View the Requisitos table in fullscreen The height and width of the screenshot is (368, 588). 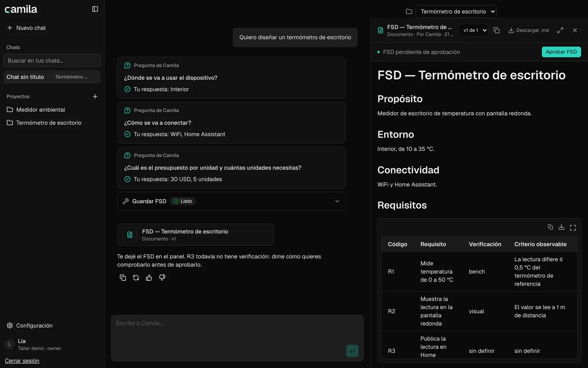tap(573, 227)
